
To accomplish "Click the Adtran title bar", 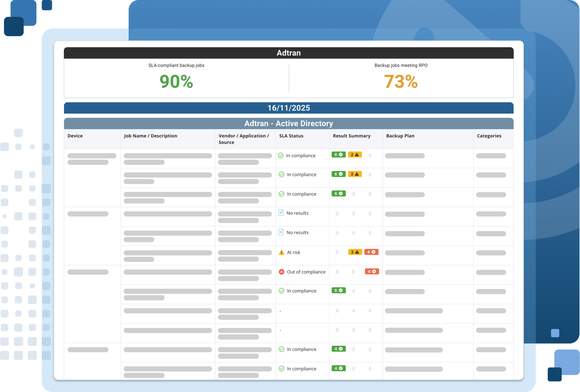I will pos(288,53).
